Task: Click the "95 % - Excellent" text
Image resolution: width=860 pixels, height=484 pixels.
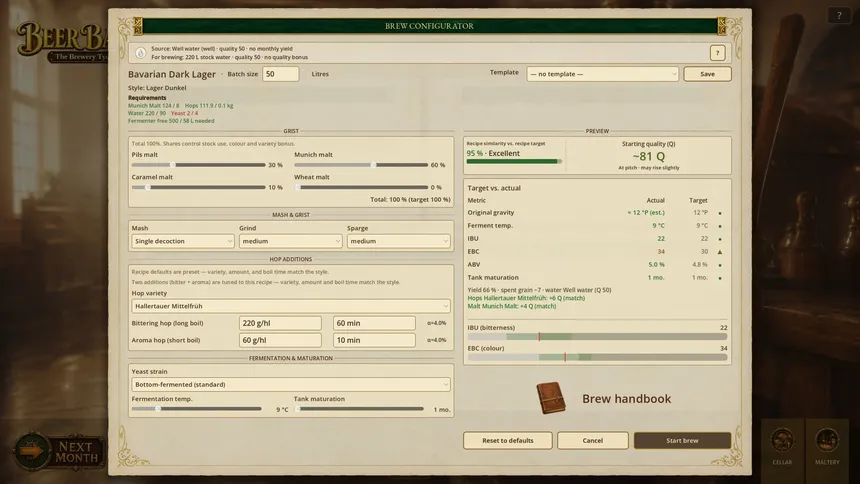Action: point(493,153)
